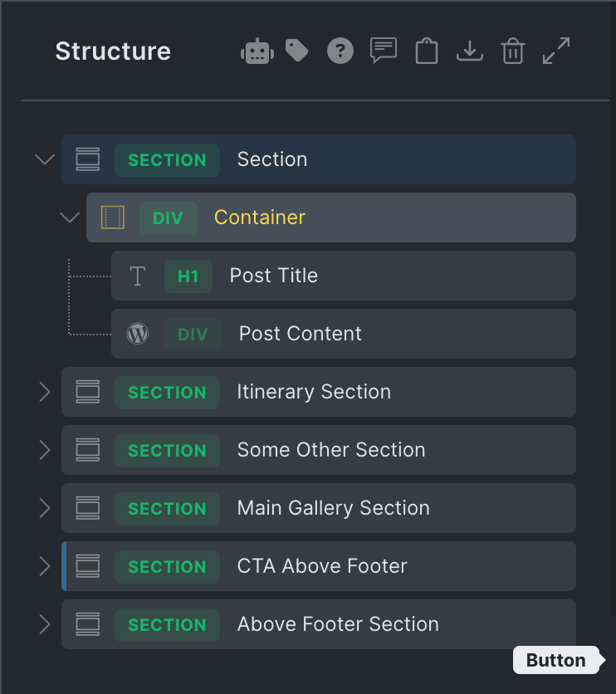
Task: Click the text T icon on Post Title
Action: point(137,276)
